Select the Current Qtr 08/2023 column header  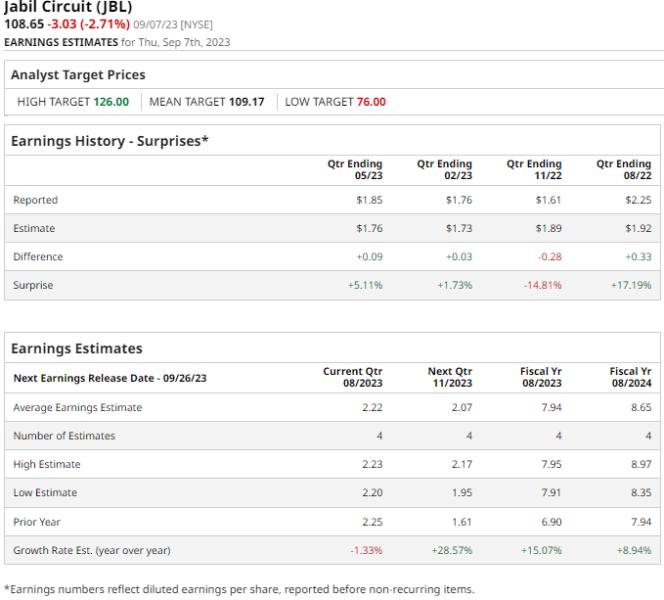coord(350,376)
